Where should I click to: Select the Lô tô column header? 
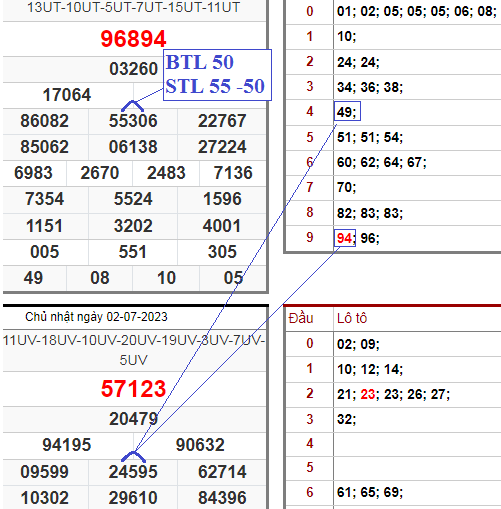352,318
